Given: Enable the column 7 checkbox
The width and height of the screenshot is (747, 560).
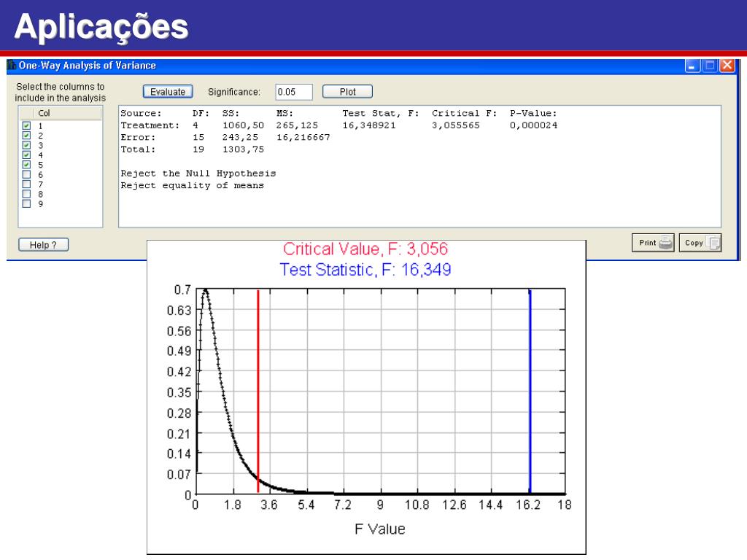Looking at the screenshot, I should 27,184.
